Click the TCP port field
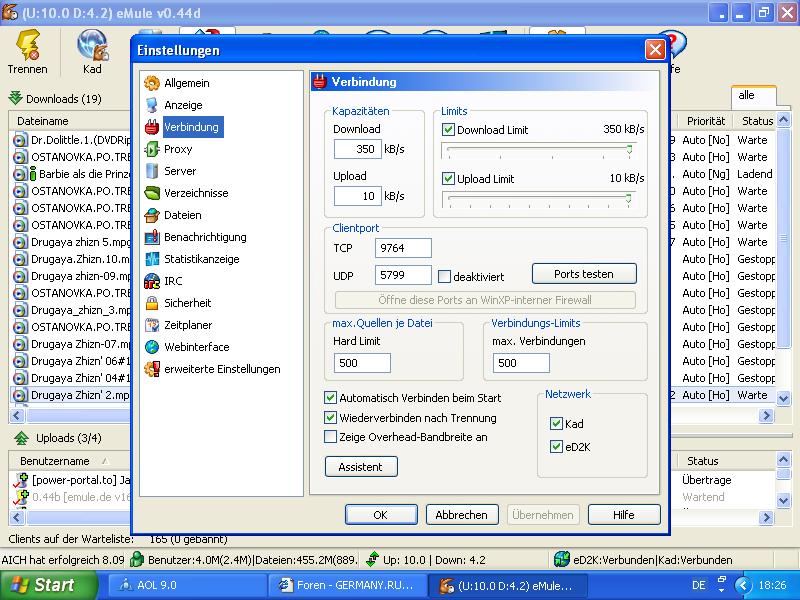Screen dimensions: 800x600 (403, 248)
